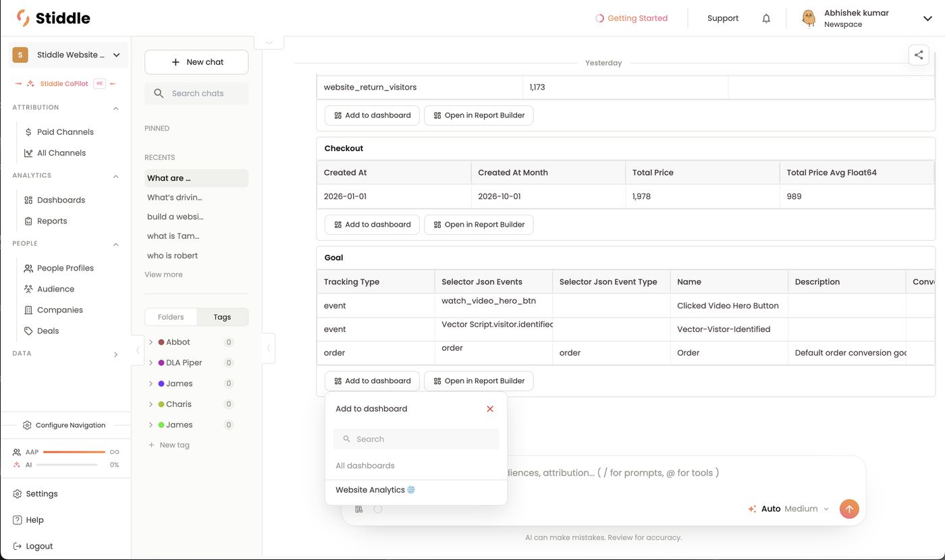Click the avatar of Abhishek kumar
Screen dimensions: 945x560
(809, 18)
